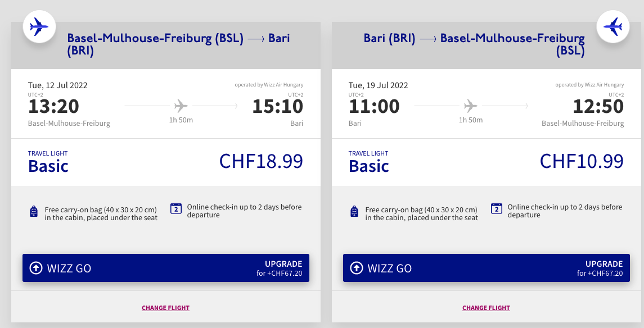644x328 pixels.
Task: Click the Basel-Mulhouse-Freiburg (BSL) to Bari header
Action: (178, 45)
